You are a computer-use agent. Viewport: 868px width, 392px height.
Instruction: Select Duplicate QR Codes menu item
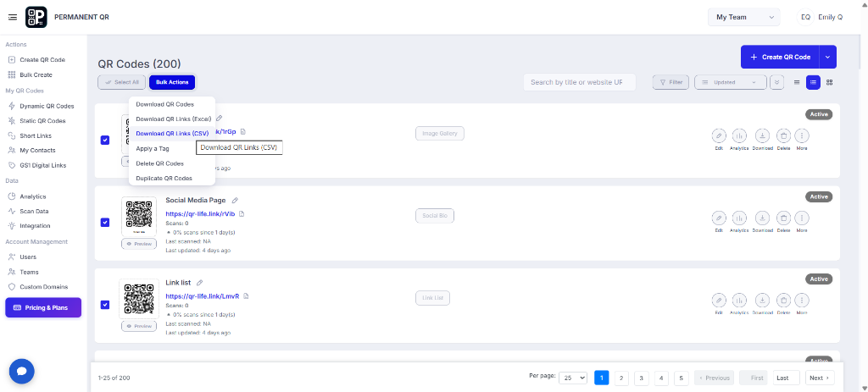coord(164,178)
